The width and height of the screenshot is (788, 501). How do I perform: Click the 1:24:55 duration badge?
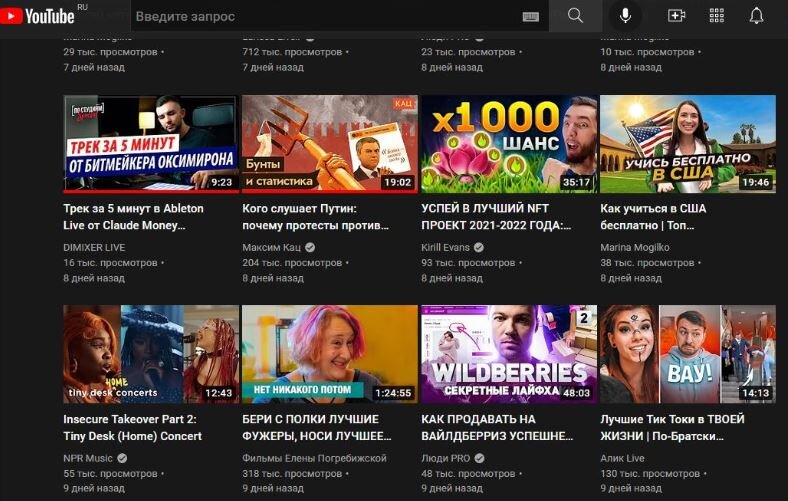click(x=393, y=392)
